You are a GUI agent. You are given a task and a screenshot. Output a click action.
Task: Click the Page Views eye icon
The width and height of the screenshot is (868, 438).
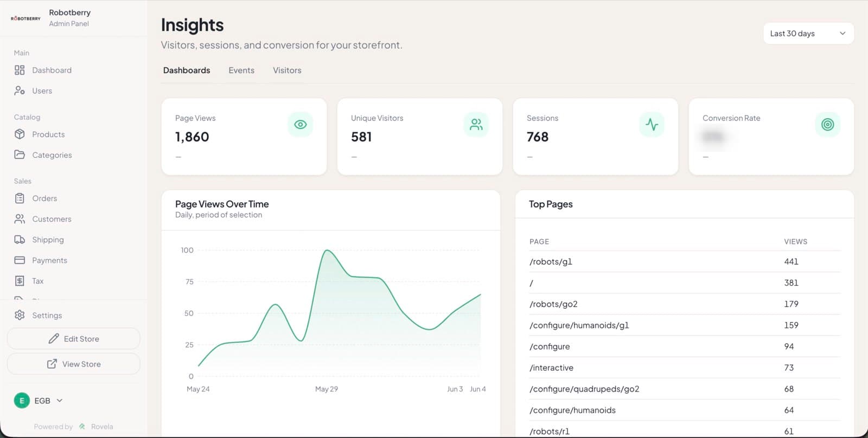[300, 125]
